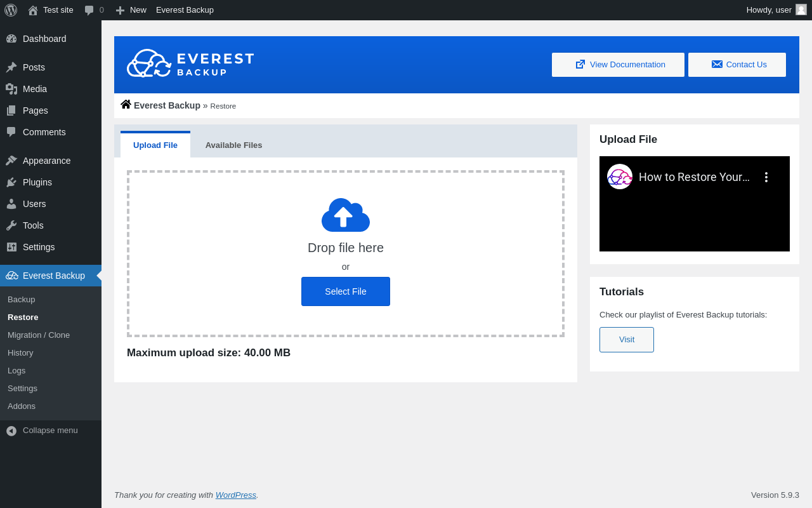
Task: Open the Plugins menu label
Action: pyautogui.click(x=37, y=182)
